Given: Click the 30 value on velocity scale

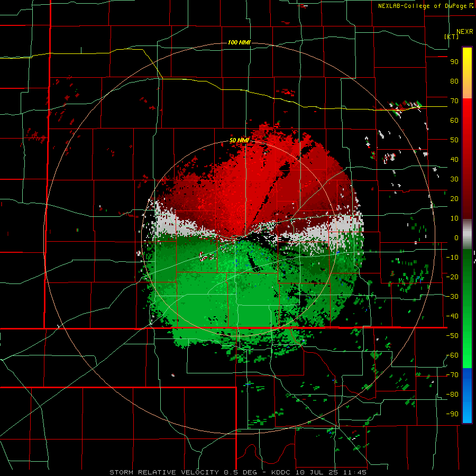Looking at the screenshot, I should tap(454, 179).
